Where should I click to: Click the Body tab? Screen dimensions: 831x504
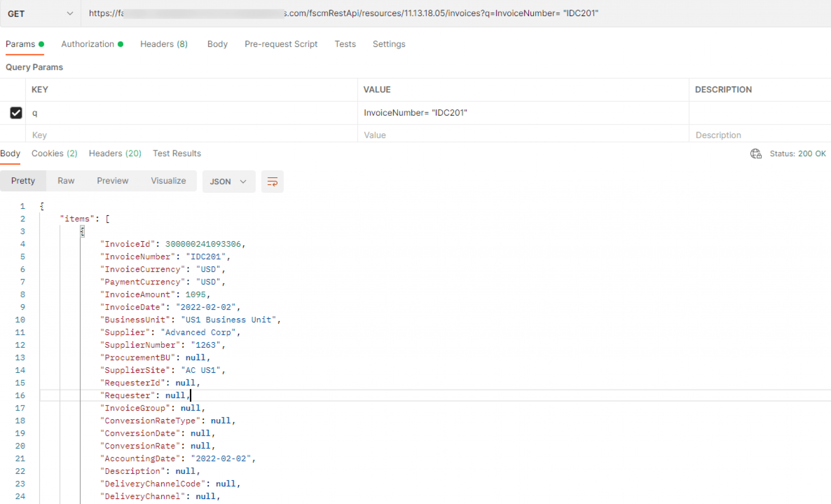tap(217, 43)
